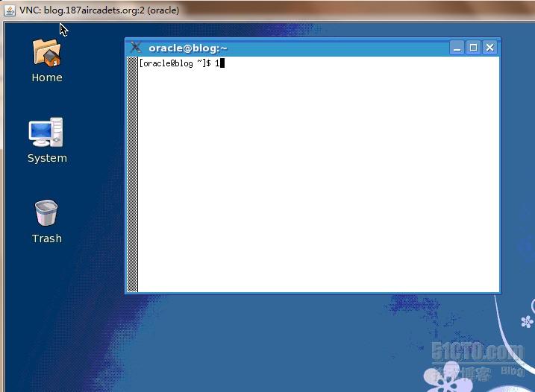Click the "System" label under the computer icon

click(x=48, y=158)
